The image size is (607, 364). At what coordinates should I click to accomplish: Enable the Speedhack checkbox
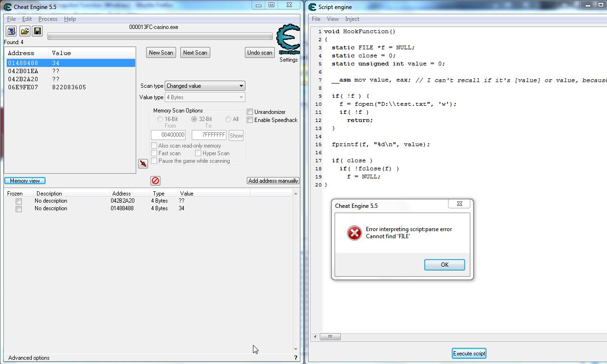(x=250, y=120)
